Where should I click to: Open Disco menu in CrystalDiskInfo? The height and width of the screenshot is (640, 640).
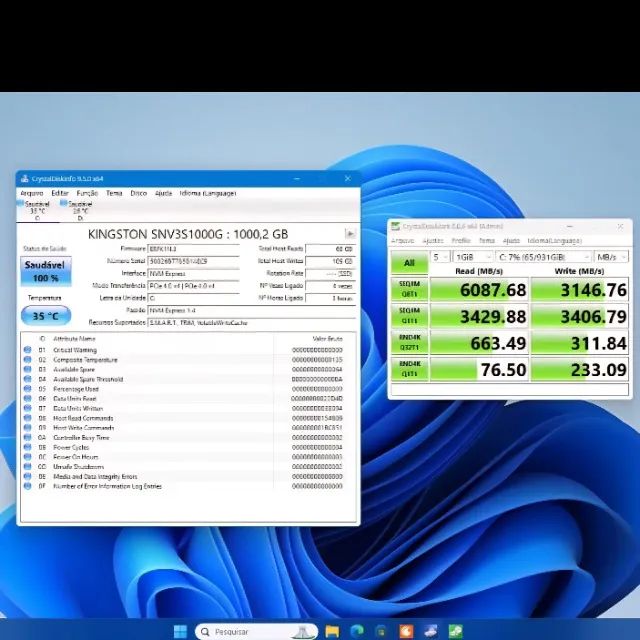click(138, 193)
